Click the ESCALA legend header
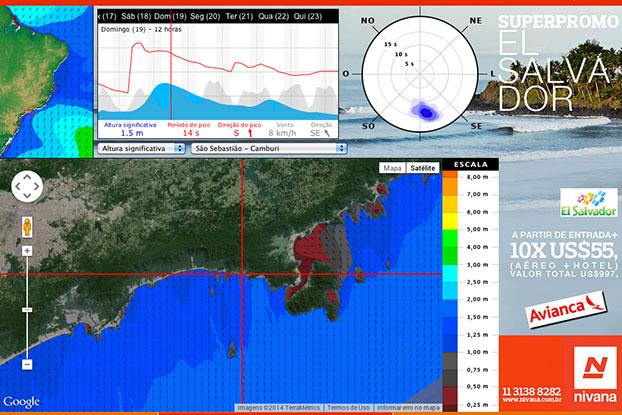 pyautogui.click(x=470, y=164)
